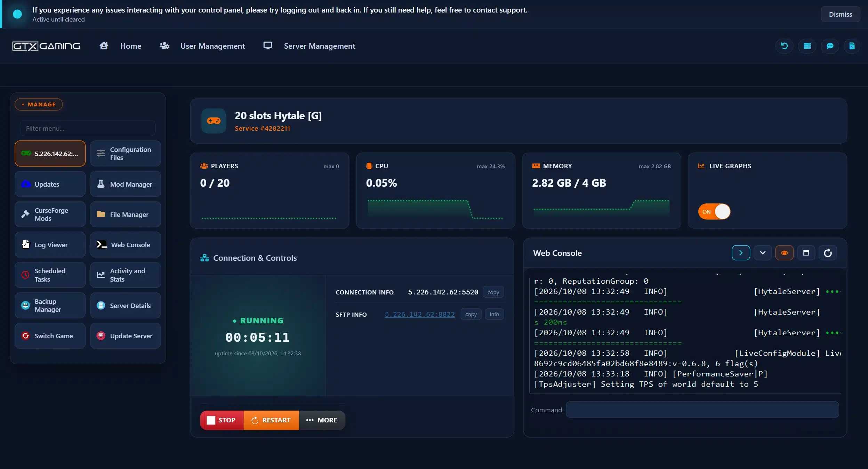Screen dimensions: 868x469
Task: Open CurseForge Mods tile
Action: tap(50, 214)
